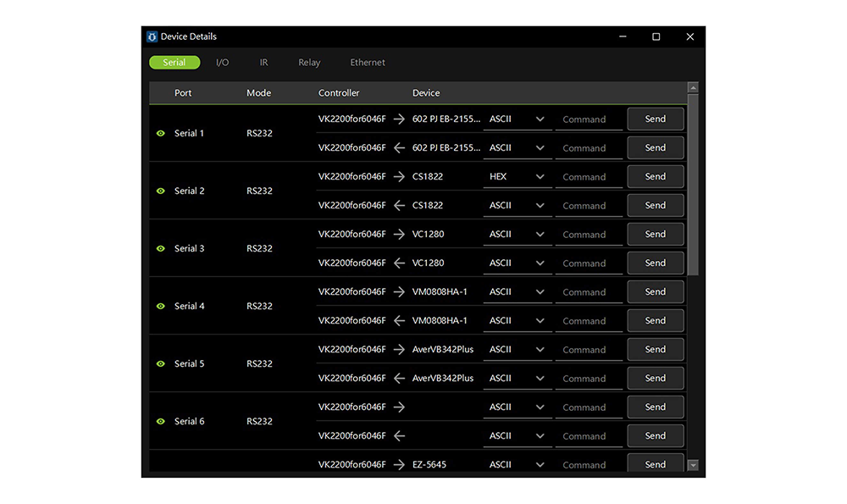Click outgoing arrow icon for Serial 1 projector
847x504 pixels.
click(x=399, y=119)
